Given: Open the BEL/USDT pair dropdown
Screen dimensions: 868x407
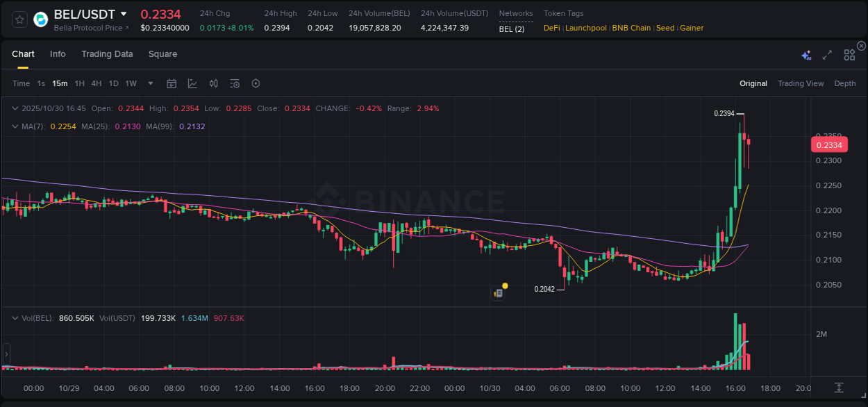Looking at the screenshot, I should 123,14.
